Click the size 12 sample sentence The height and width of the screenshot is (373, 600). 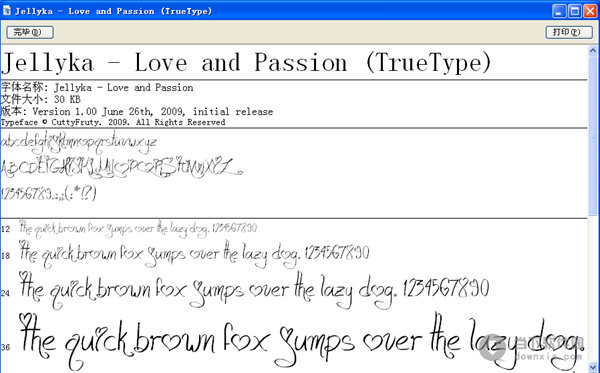(x=138, y=229)
